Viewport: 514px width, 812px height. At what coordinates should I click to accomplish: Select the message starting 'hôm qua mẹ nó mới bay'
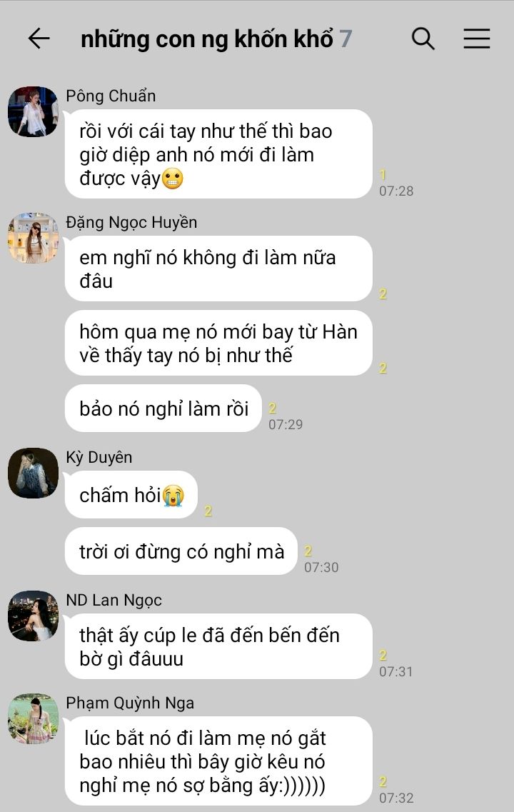[x=218, y=343]
